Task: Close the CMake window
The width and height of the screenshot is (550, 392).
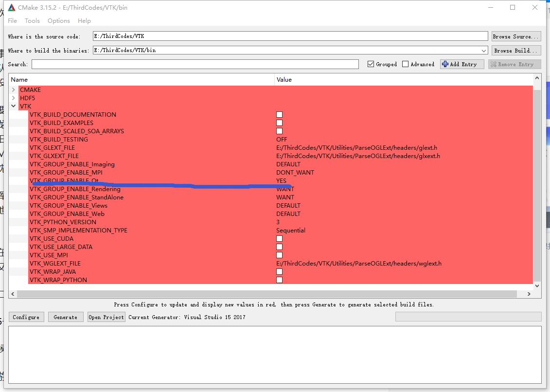Action: click(534, 7)
